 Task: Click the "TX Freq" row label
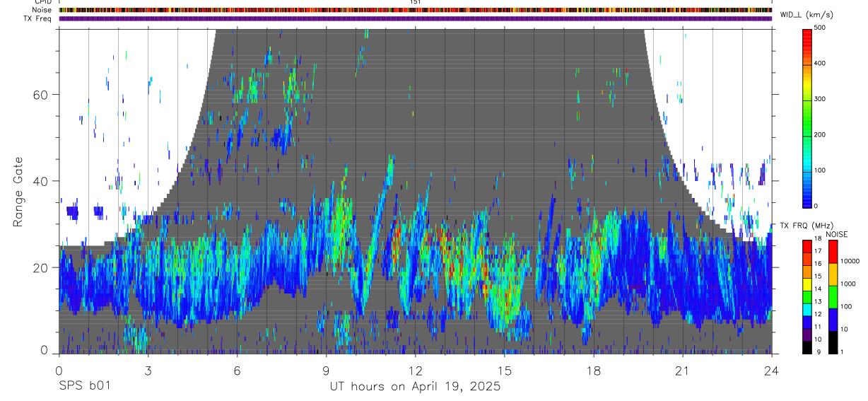pyautogui.click(x=37, y=18)
